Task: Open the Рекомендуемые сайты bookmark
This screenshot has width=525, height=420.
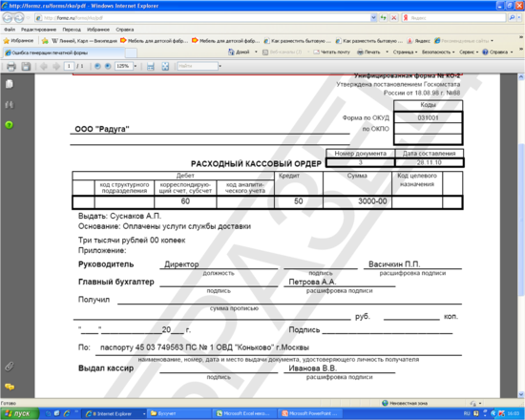Action: pyautogui.click(x=464, y=41)
